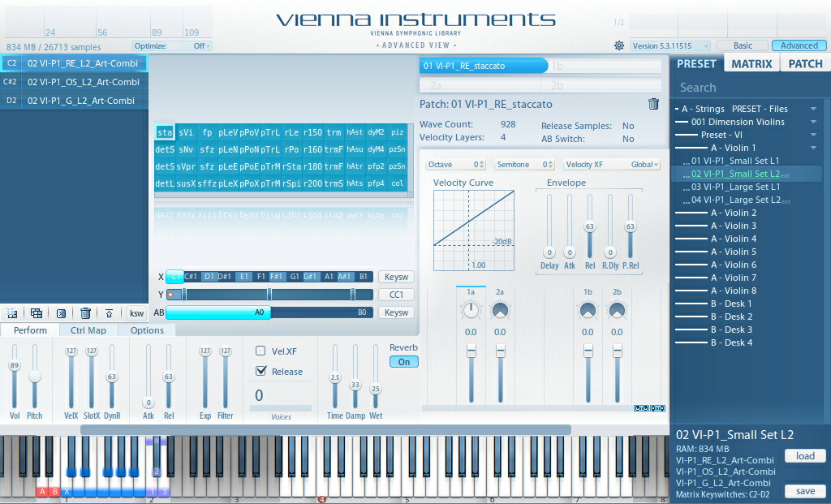Enable the Vel.XF checkbox
The height and width of the screenshot is (504, 831).
260,351
